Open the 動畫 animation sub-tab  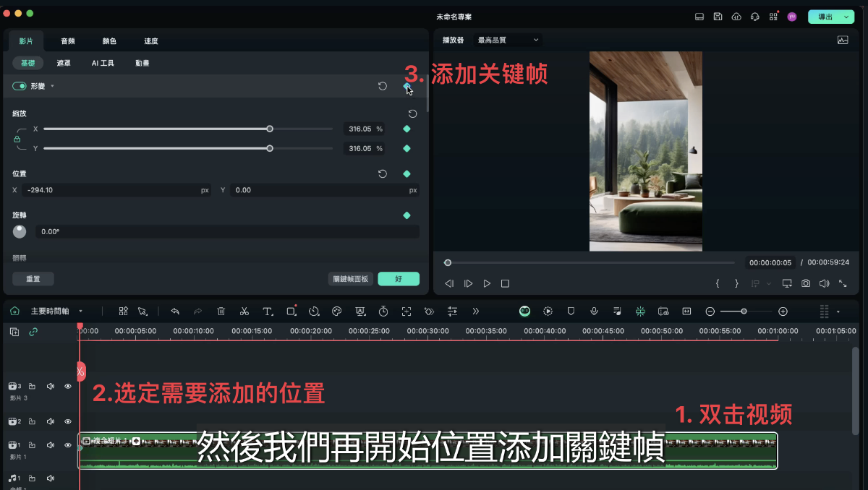click(142, 64)
